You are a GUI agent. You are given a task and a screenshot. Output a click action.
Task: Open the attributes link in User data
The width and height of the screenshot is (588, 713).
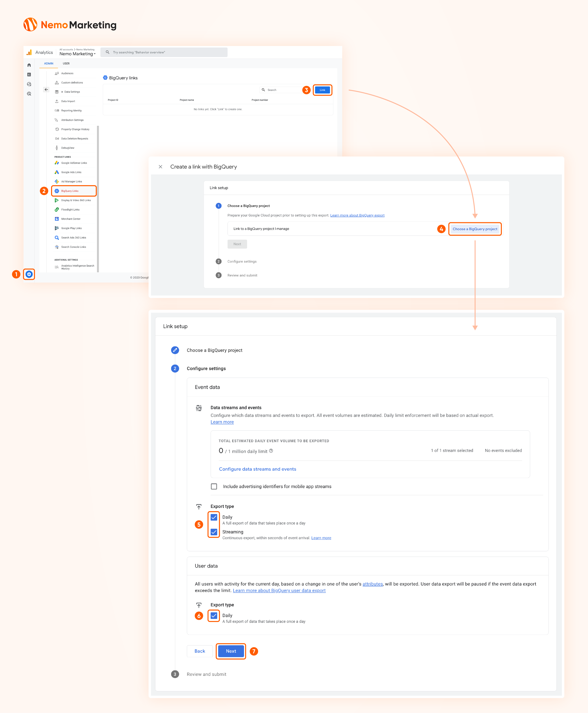tap(373, 584)
